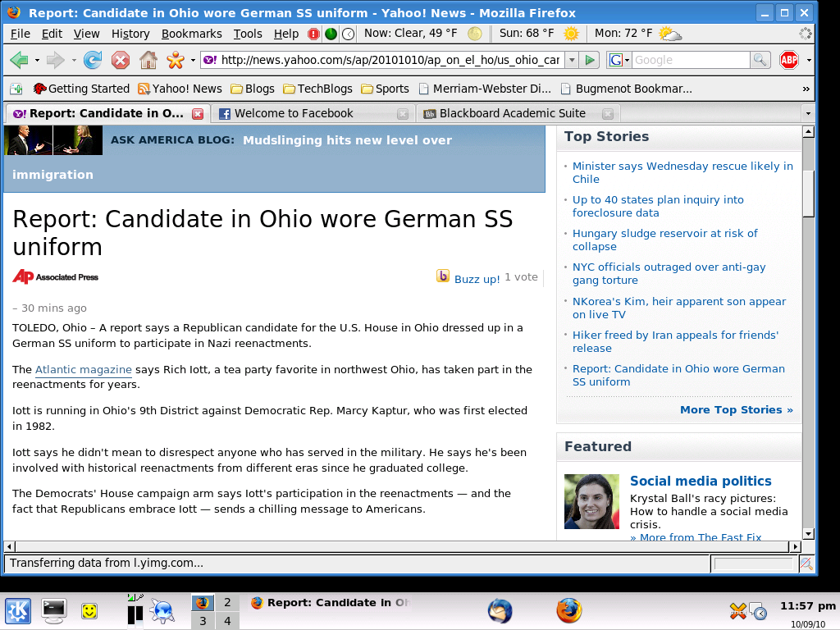Click the vertical scrollbar thumb
The height and width of the screenshot is (630, 840).
tap(808, 194)
